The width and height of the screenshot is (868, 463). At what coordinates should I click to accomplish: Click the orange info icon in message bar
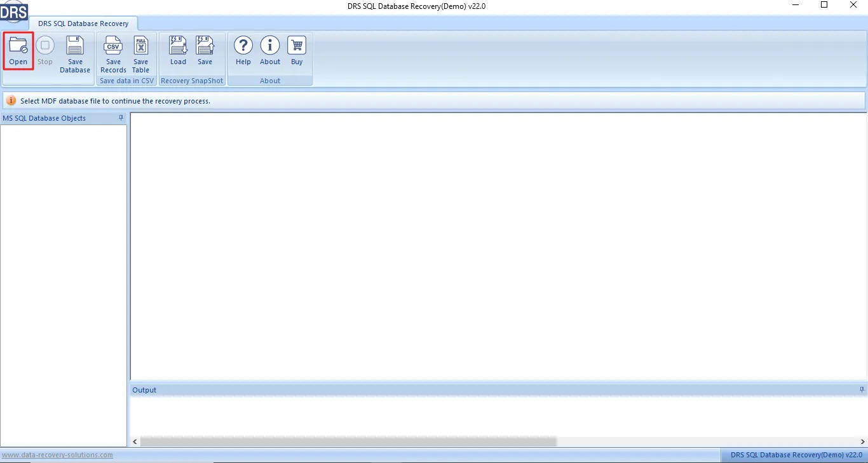(x=11, y=100)
